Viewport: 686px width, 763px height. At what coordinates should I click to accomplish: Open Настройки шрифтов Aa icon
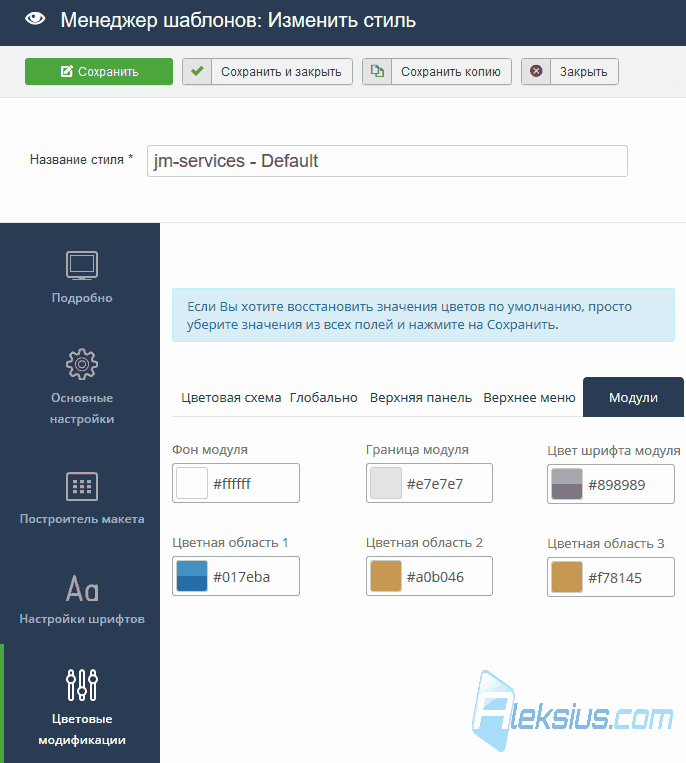[82, 588]
